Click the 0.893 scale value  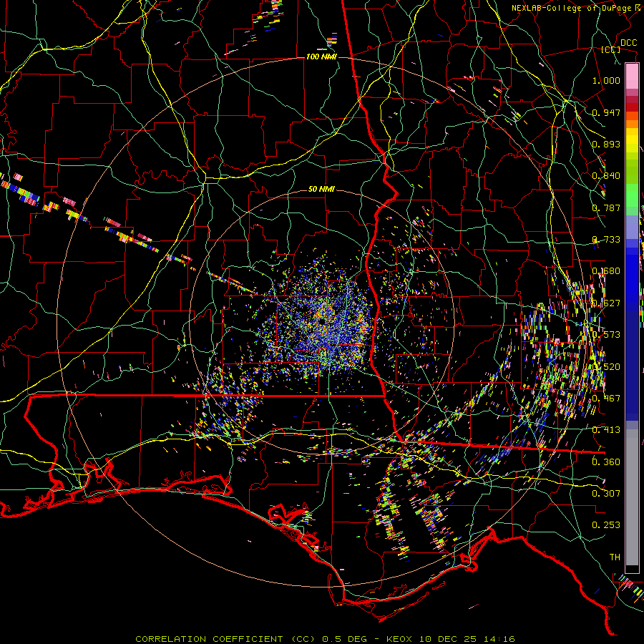[606, 144]
